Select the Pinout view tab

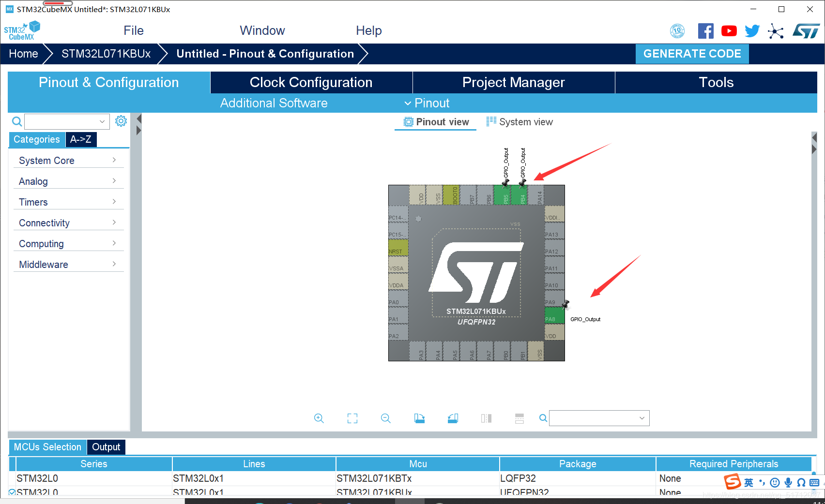tap(436, 122)
